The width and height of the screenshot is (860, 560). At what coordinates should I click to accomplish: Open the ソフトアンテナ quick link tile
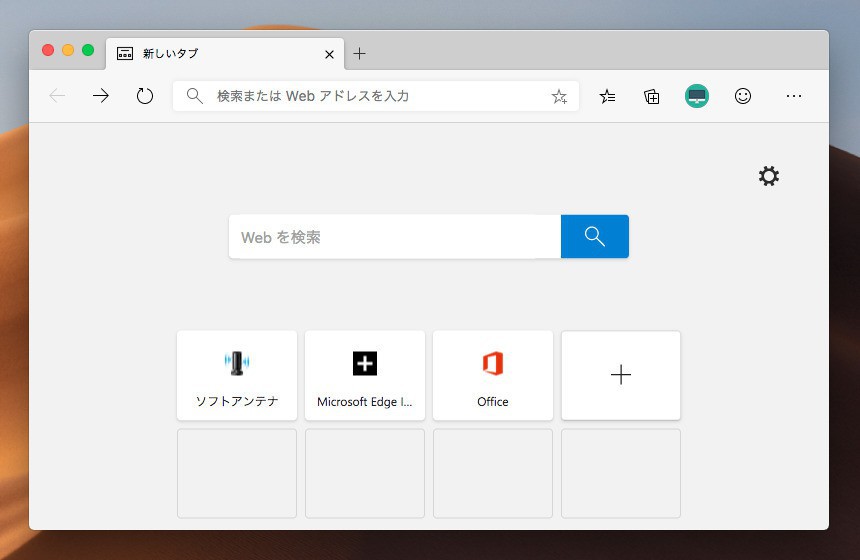(x=237, y=375)
